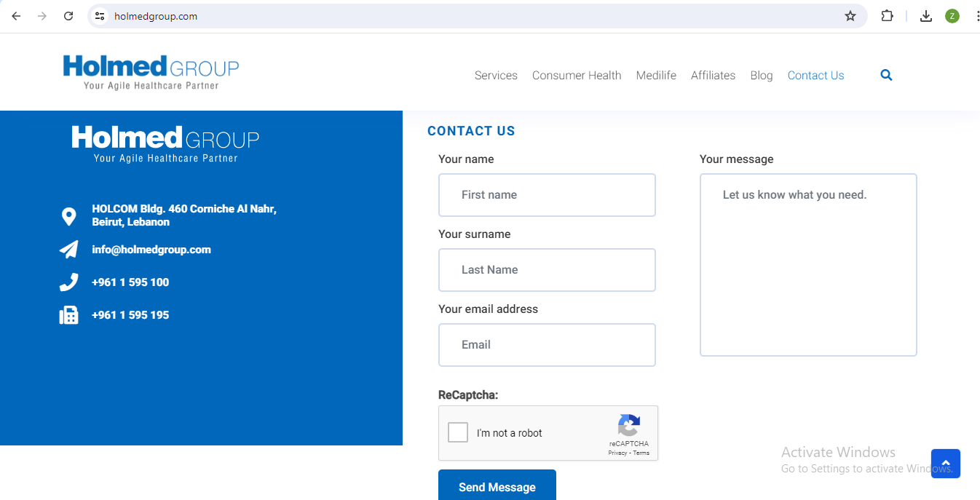Select Medilife in the navigation bar
This screenshot has height=500, width=980.
tap(655, 76)
